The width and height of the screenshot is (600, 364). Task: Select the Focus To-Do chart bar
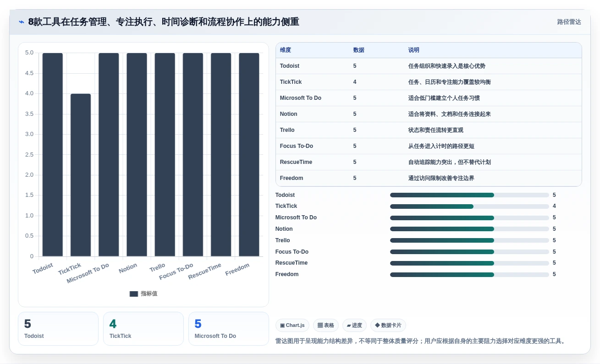pos(193,155)
